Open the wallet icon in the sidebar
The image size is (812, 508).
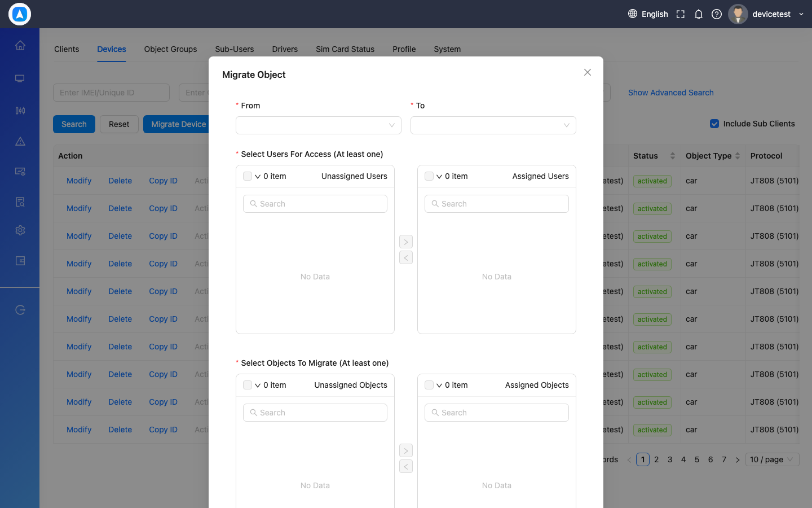click(x=20, y=261)
